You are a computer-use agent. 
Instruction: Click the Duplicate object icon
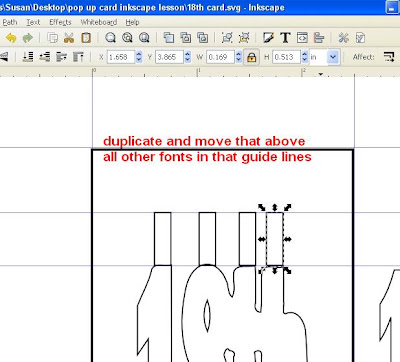[169, 38]
